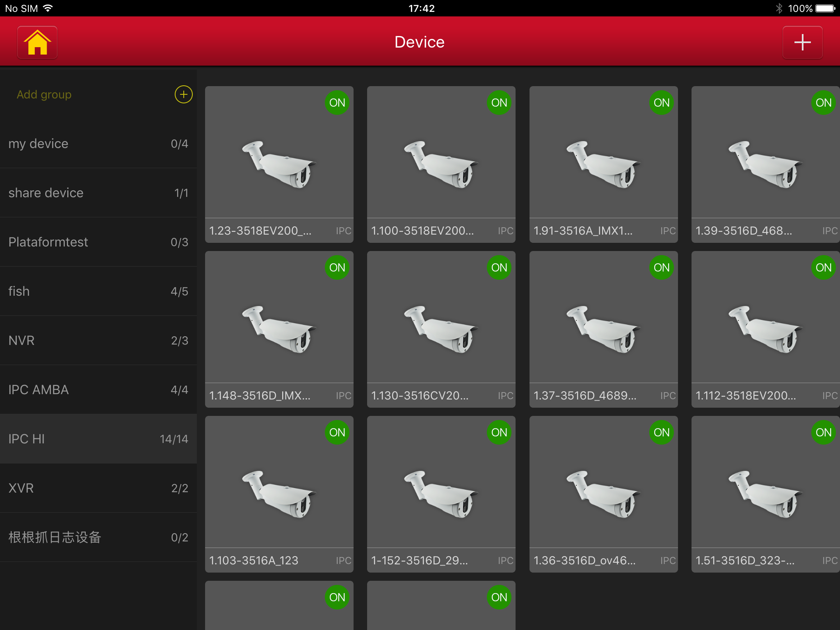
Task: Expand the my device group
Action: (x=98, y=144)
